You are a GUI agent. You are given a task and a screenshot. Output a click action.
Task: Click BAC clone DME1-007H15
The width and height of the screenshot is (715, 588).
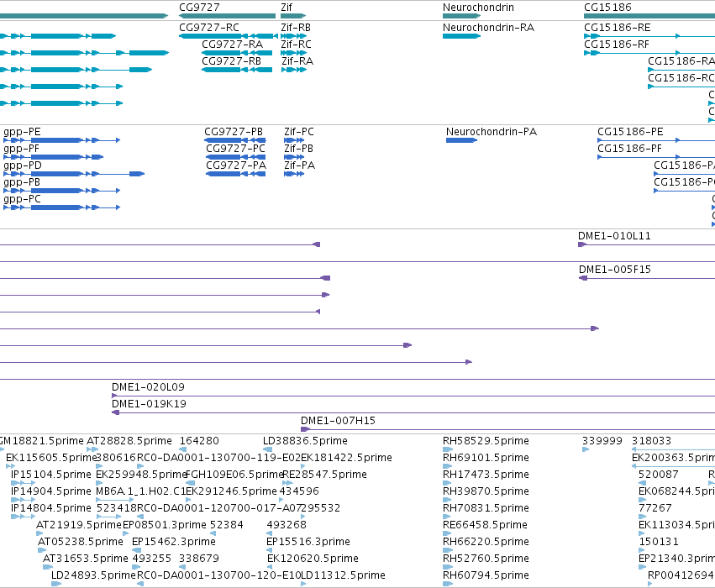point(508,430)
